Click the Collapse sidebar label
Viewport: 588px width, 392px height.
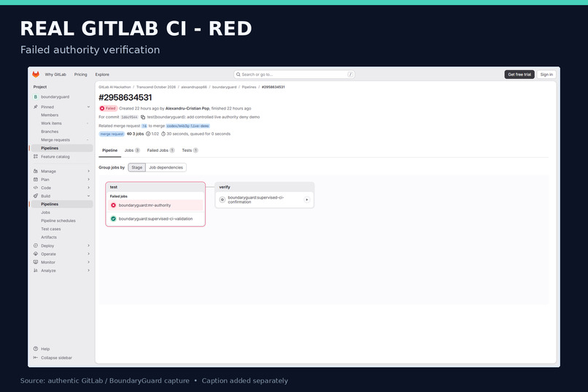click(56, 358)
